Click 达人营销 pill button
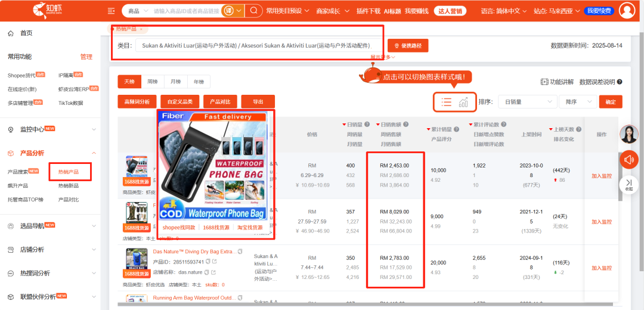The width and height of the screenshot is (644, 310). [450, 11]
